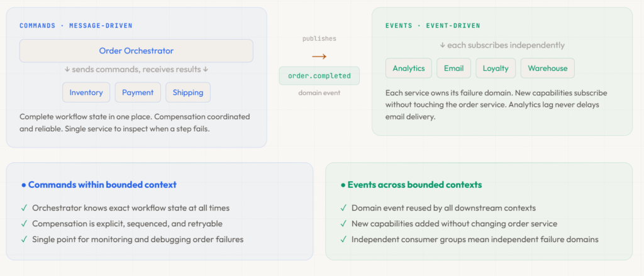
Task: Select the Email subscriber chip
Action: [x=453, y=69]
